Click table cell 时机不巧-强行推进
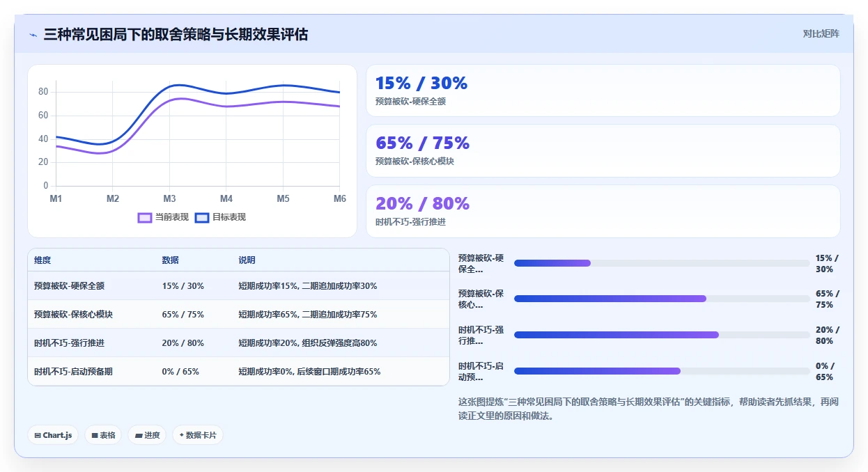 tap(69, 343)
